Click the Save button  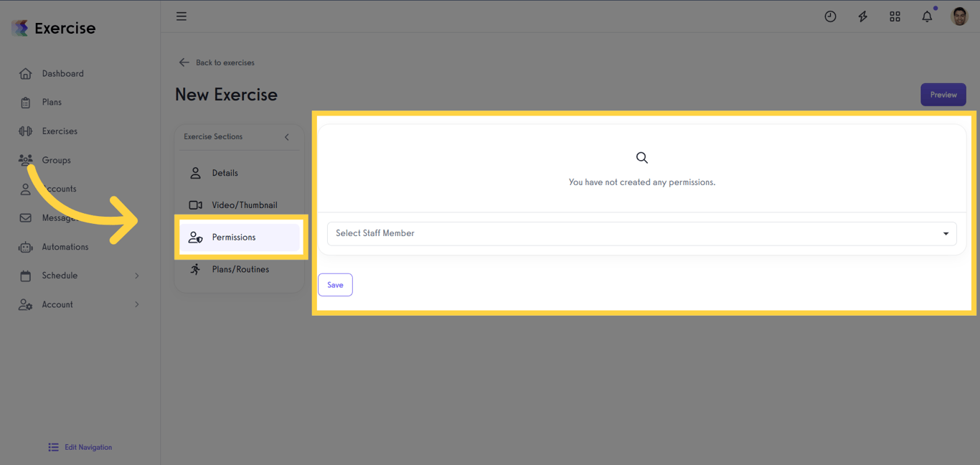pyautogui.click(x=335, y=284)
